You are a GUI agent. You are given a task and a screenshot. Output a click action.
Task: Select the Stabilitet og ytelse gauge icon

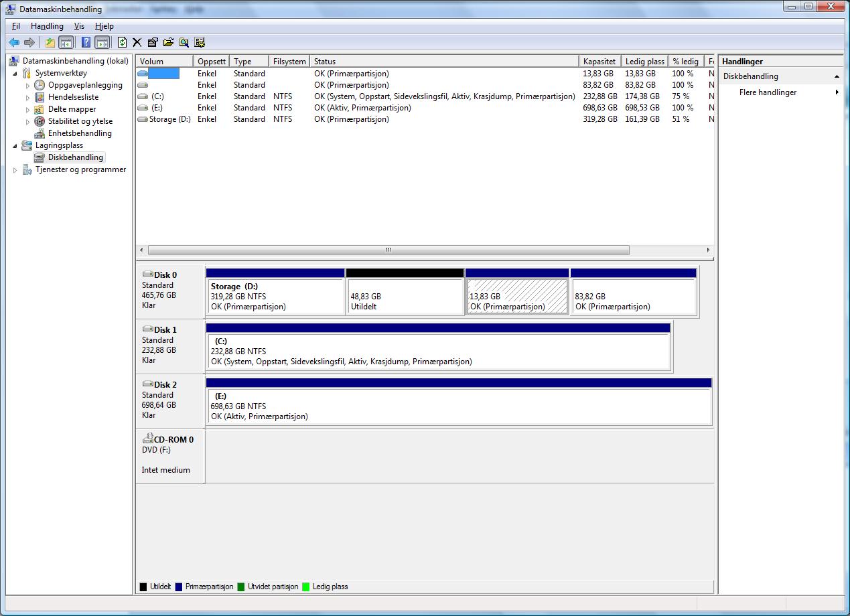click(x=40, y=121)
